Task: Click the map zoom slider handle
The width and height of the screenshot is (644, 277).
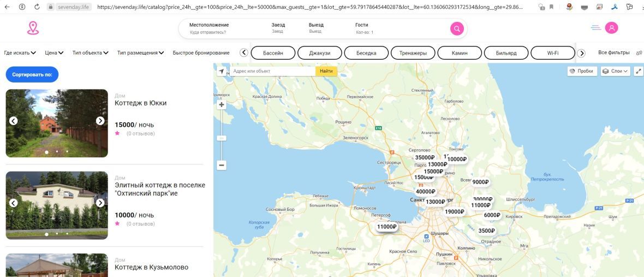Action: pos(222,139)
